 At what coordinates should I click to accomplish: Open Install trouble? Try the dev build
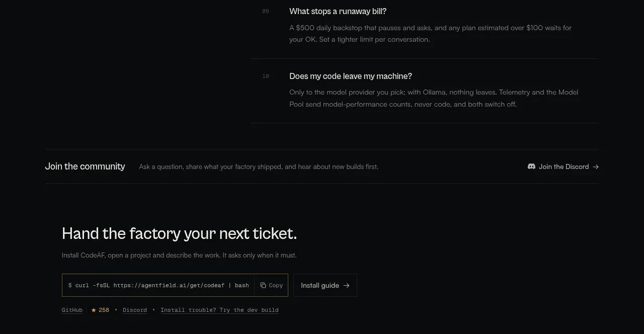219,310
